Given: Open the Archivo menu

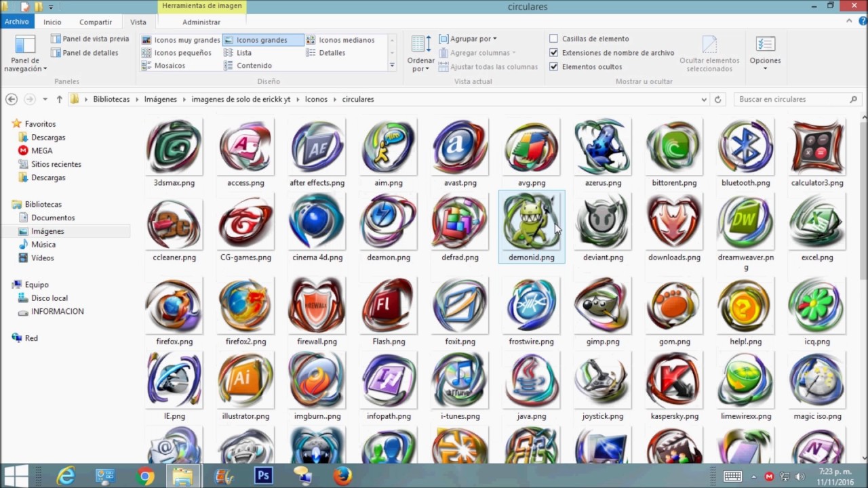Looking at the screenshot, I should [x=17, y=22].
